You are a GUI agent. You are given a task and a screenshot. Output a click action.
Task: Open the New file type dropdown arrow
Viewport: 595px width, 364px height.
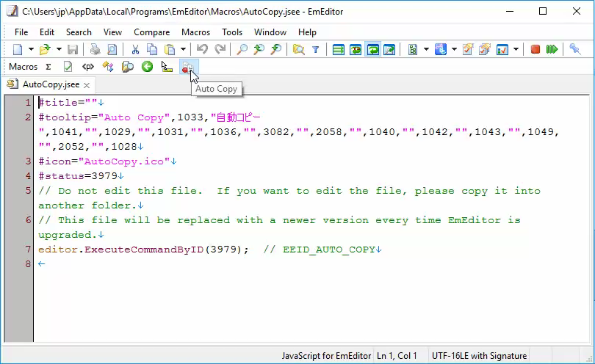(x=31, y=49)
